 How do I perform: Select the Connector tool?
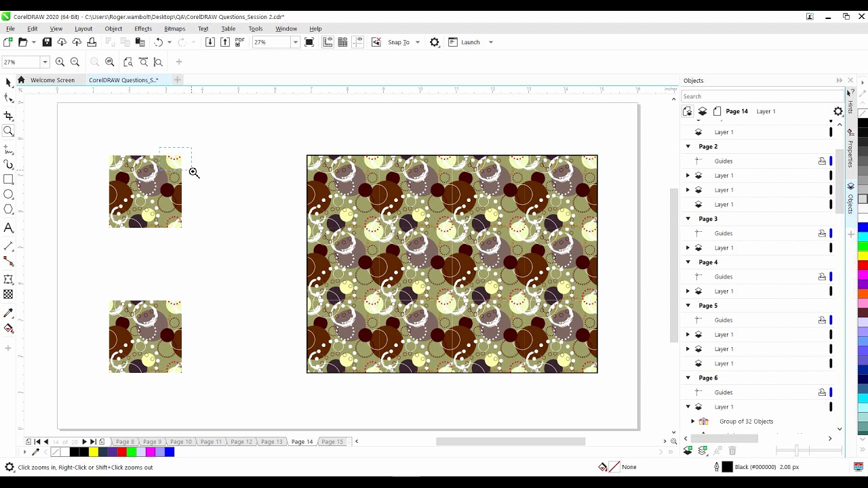(x=8, y=262)
